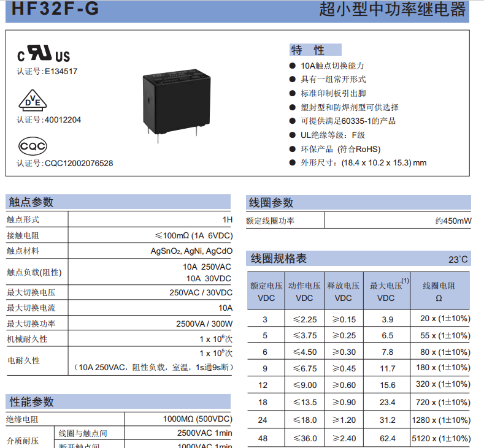Select the 10A触点切换能力 bullet
This screenshot has height=448, width=484.
pos(332,66)
